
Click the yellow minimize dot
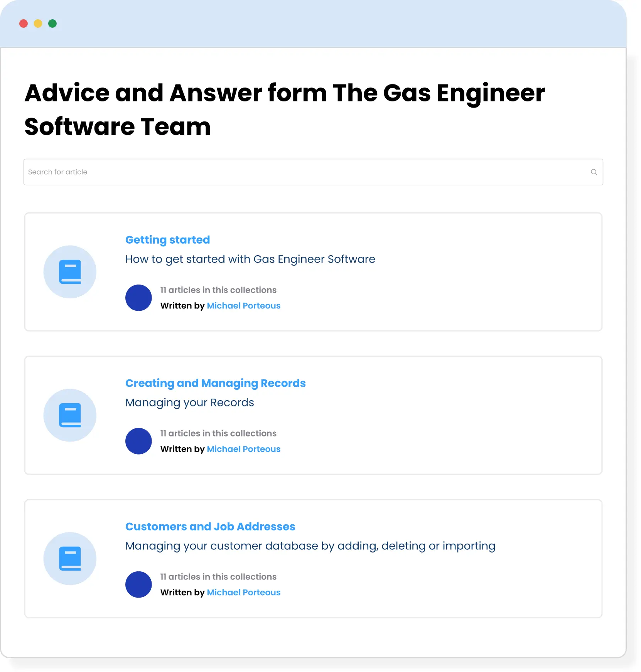[x=38, y=24]
